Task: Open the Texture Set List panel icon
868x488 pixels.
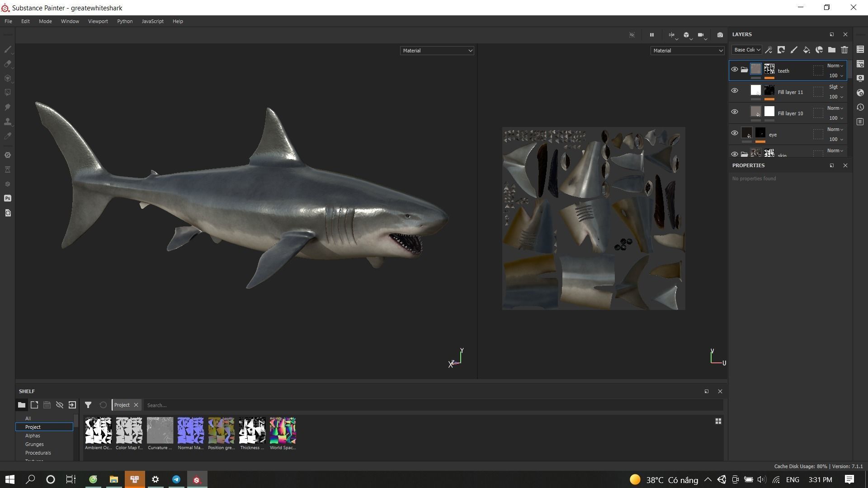Action: (860, 49)
